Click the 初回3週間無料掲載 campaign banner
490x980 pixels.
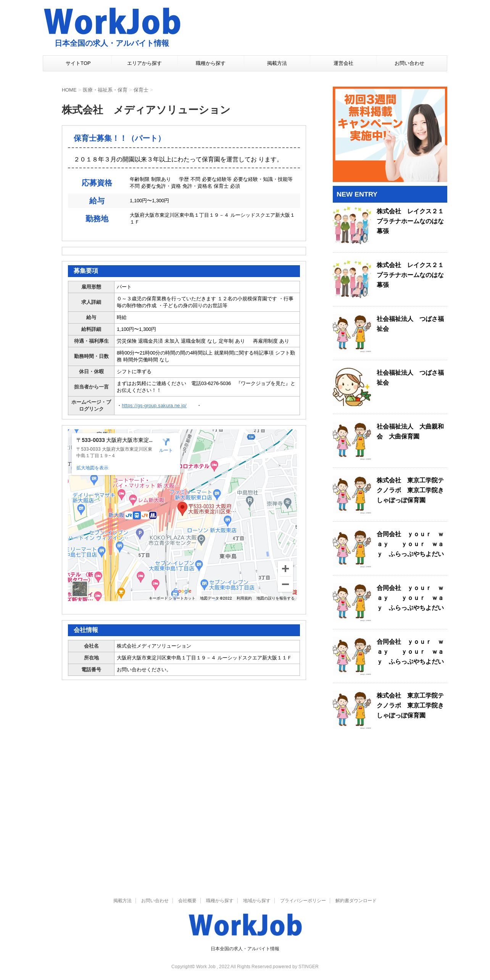tap(390, 134)
